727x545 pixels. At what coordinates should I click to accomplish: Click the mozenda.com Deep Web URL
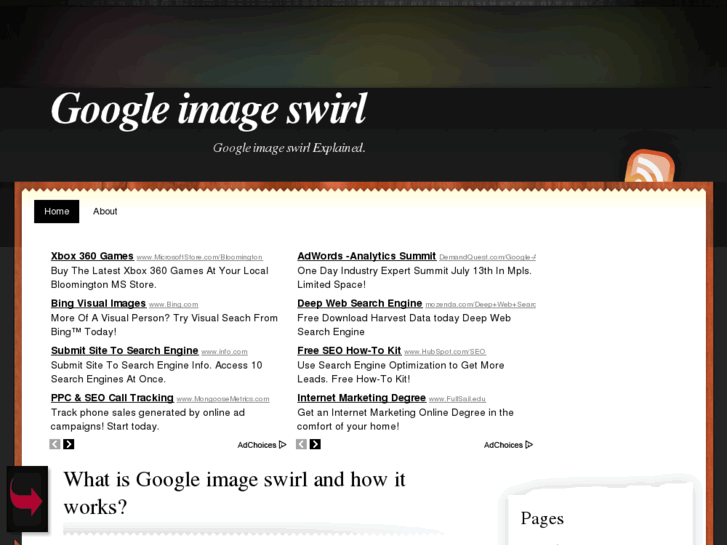click(x=481, y=304)
